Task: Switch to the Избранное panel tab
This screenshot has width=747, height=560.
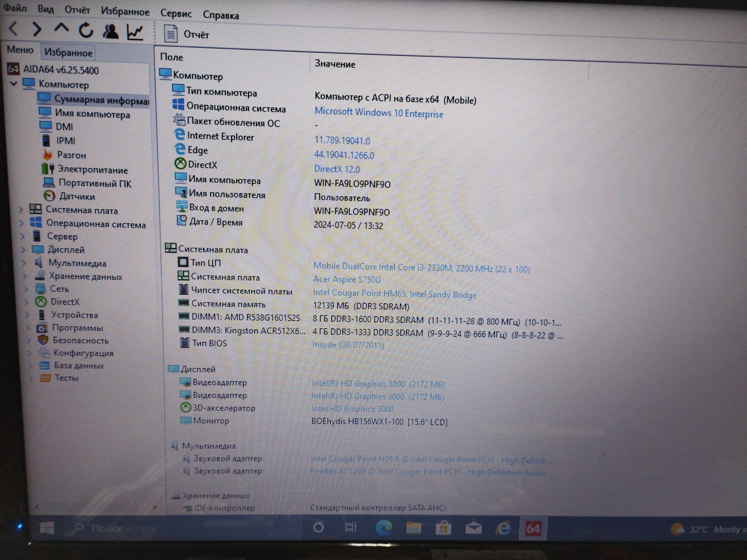Action: (x=68, y=52)
